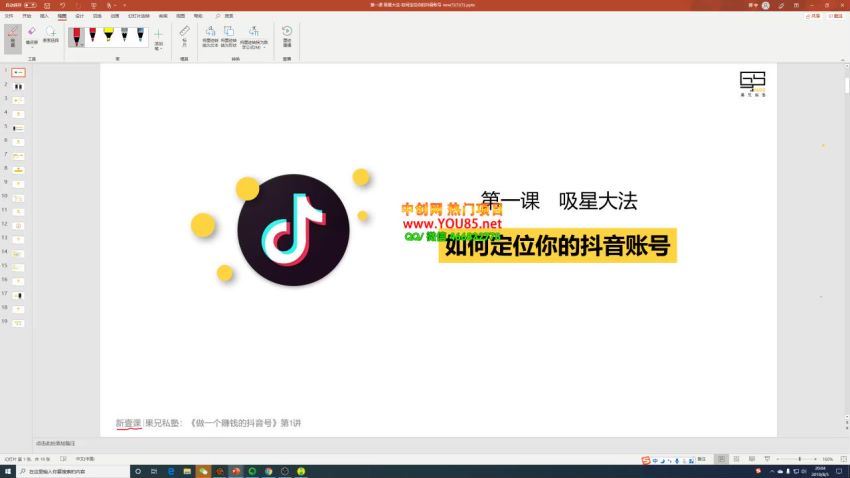Open the touch/mouse mode dropdown

(111, 5)
